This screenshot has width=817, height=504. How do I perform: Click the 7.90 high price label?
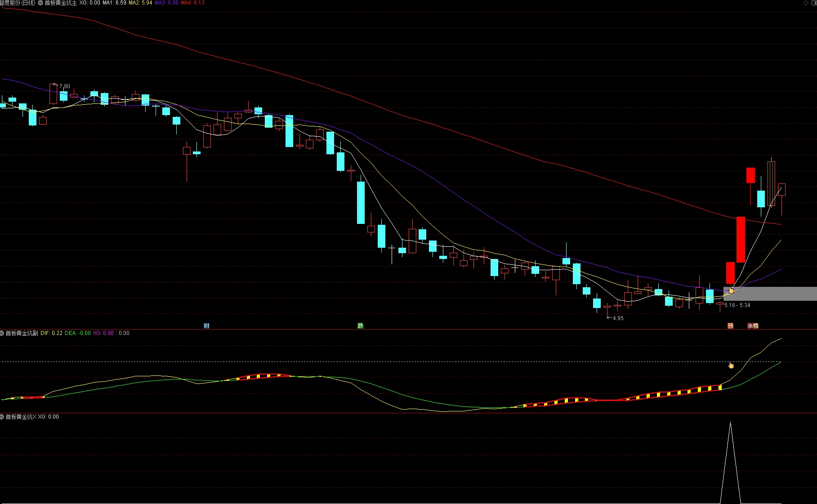point(65,86)
